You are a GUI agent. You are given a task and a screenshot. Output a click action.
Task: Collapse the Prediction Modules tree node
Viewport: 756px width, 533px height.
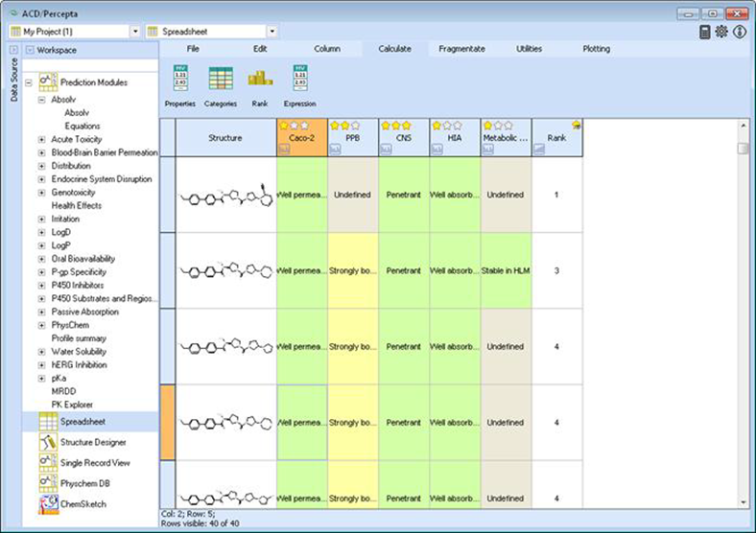point(29,82)
